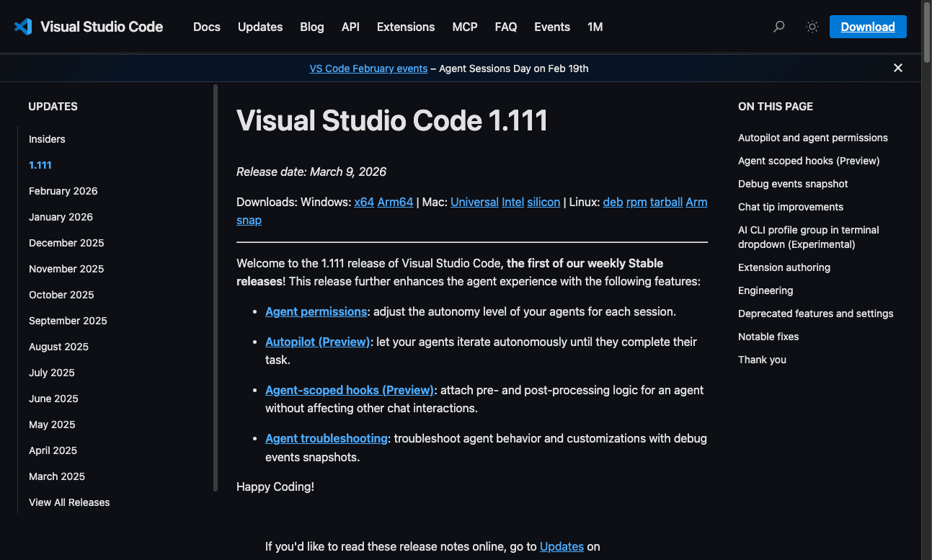Download the Mac Universal build
This screenshot has width=932, height=560.
point(474,202)
